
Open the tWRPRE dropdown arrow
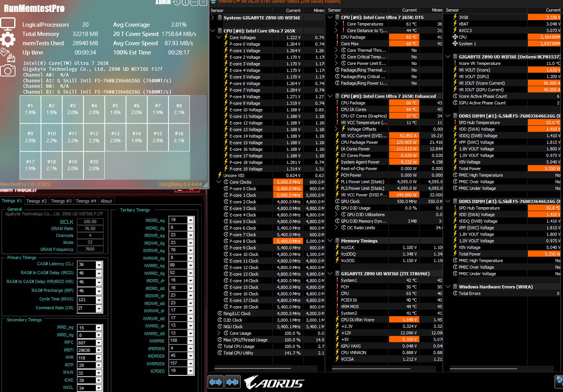[190, 341]
